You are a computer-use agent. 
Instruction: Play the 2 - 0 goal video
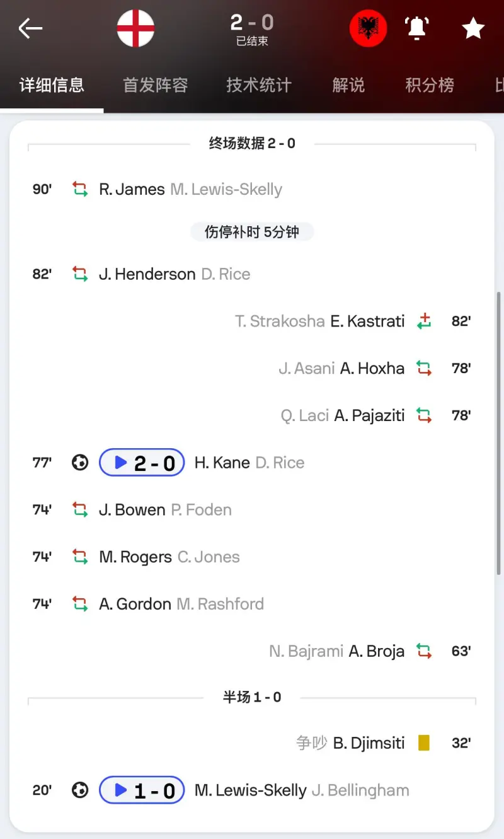click(142, 463)
